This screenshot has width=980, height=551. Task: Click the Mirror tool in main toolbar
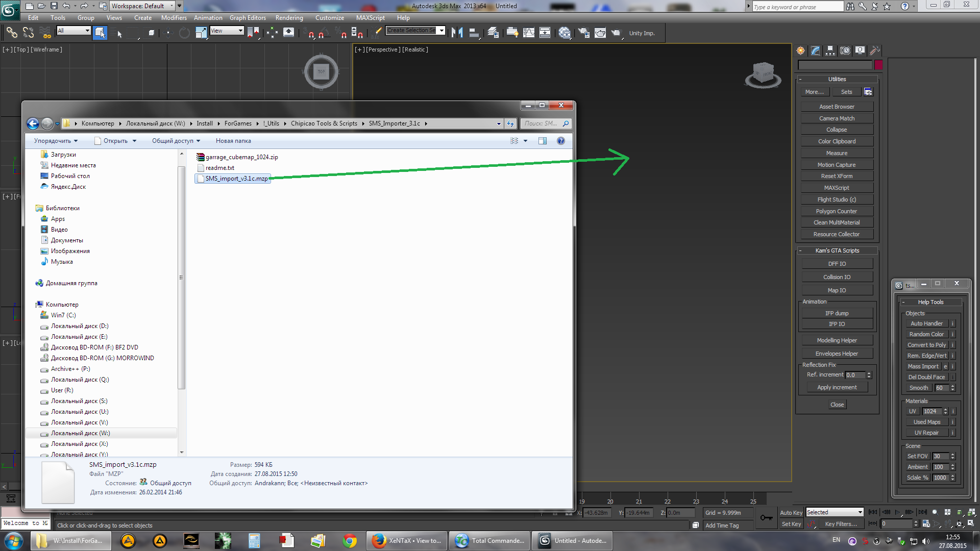(x=457, y=33)
